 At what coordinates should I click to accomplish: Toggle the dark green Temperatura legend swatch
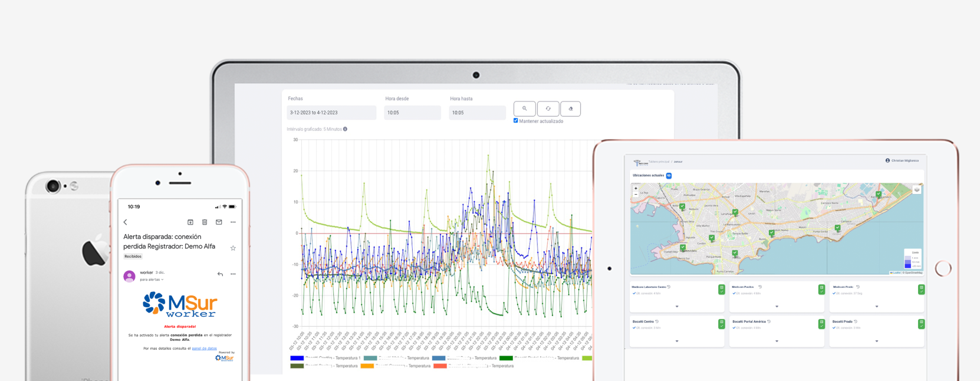[506, 358]
